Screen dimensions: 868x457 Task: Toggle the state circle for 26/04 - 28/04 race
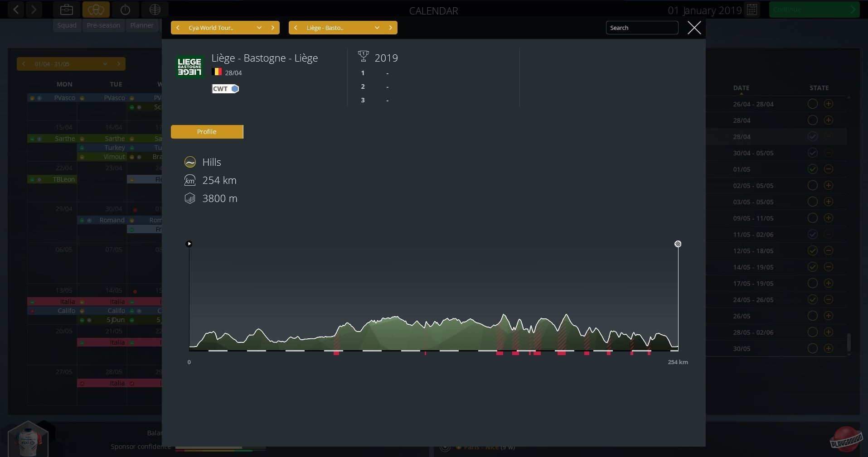(812, 104)
